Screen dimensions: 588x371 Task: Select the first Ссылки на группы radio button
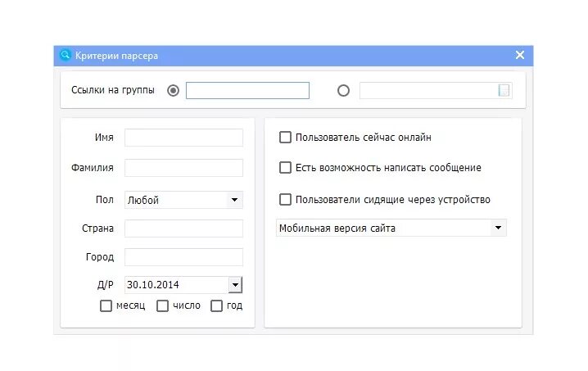coord(173,90)
